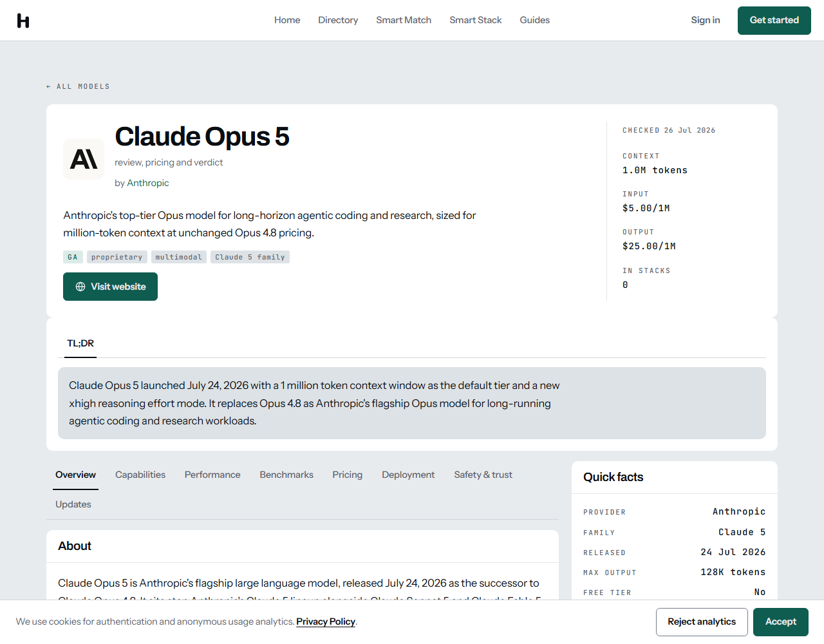Switch to the Pricing tab
This screenshot has height=644, width=824.
(x=348, y=475)
